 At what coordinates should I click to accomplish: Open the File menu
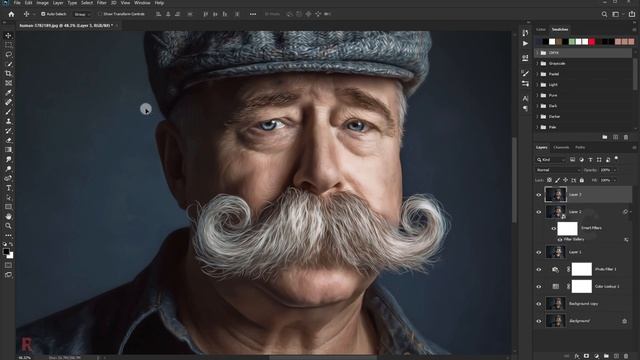[x=17, y=3]
